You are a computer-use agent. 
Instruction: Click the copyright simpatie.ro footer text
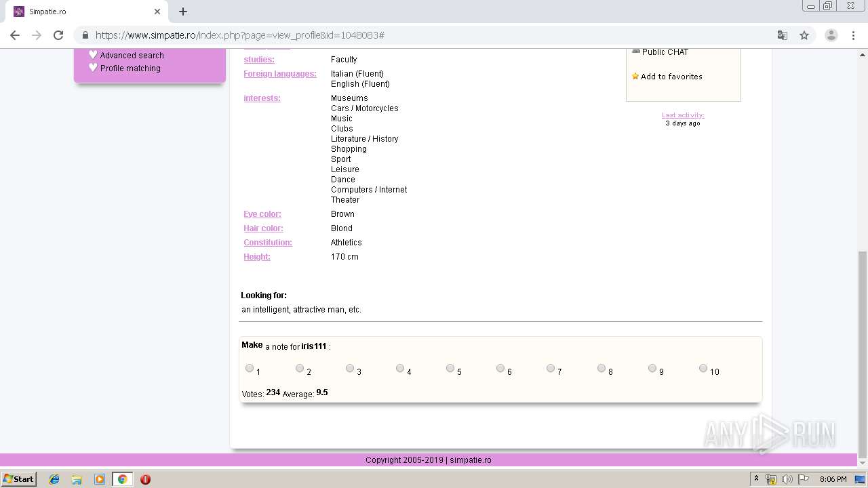point(429,460)
